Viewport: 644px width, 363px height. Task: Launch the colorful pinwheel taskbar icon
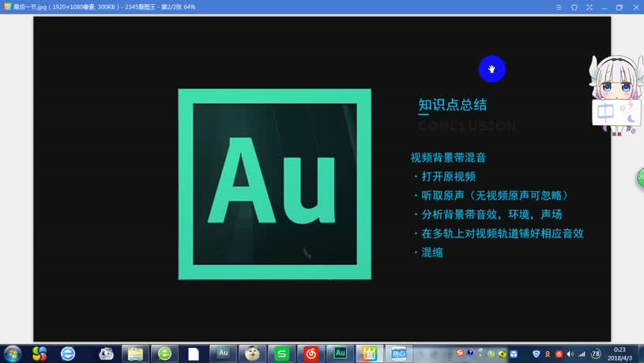(40, 354)
